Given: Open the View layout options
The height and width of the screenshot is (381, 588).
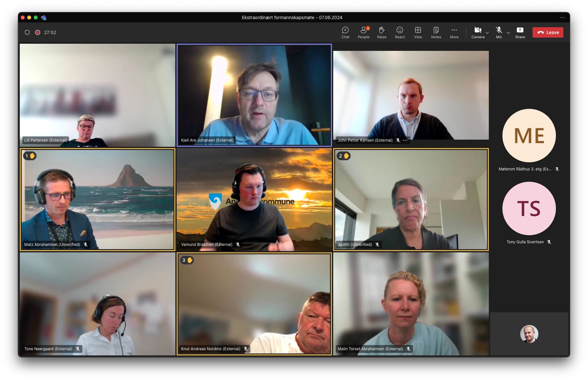Looking at the screenshot, I should click(418, 32).
